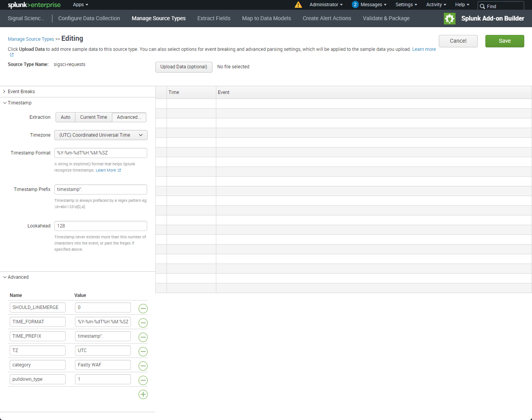Open the warning triangle alert icon
This screenshot has width=532, height=420.
coord(298,5)
